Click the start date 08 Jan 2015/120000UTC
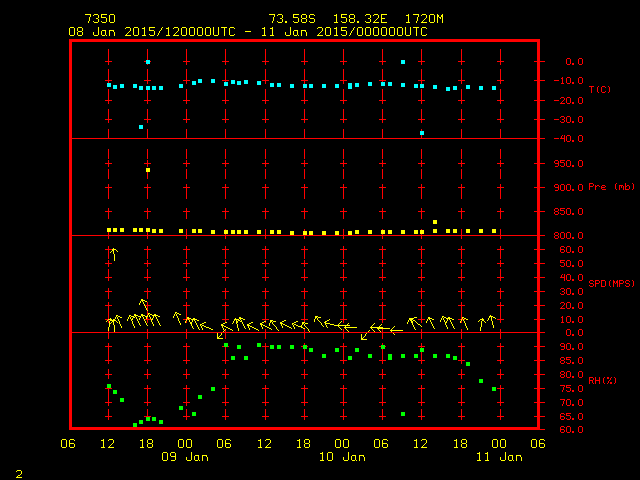This screenshot has height=480, width=640. 148,32
